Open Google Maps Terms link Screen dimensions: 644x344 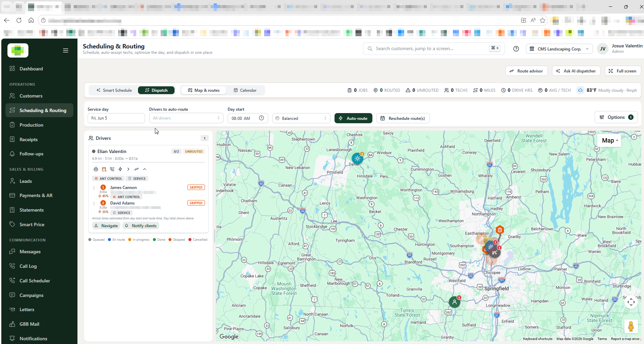click(602, 339)
